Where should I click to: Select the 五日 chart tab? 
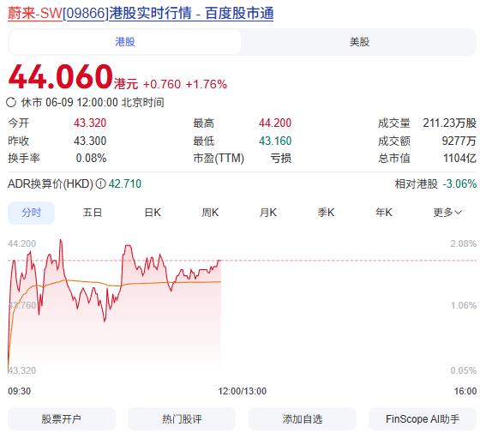click(x=93, y=213)
